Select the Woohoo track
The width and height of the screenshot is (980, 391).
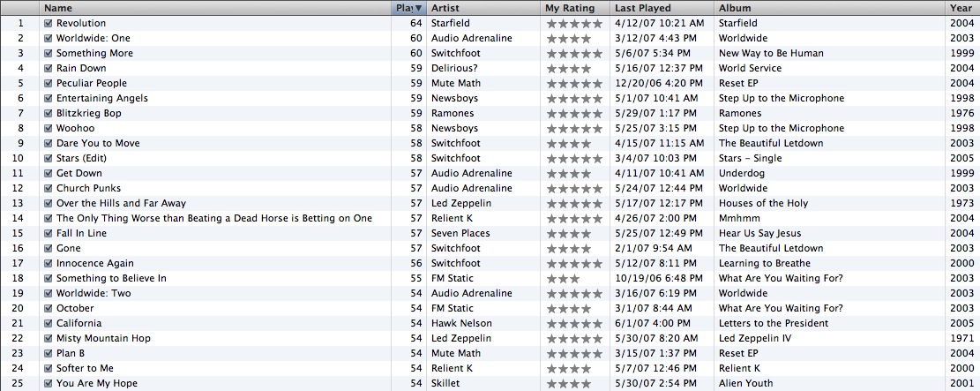[75, 128]
